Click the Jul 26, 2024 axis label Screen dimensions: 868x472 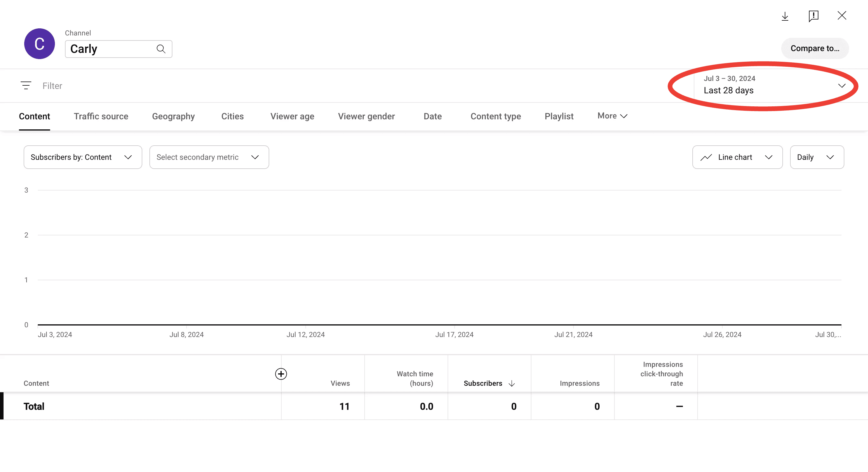pos(722,334)
